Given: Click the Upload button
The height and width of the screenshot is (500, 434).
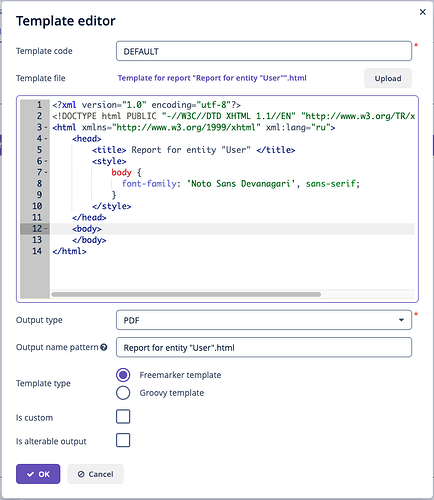Looking at the screenshot, I should pyautogui.click(x=388, y=78).
